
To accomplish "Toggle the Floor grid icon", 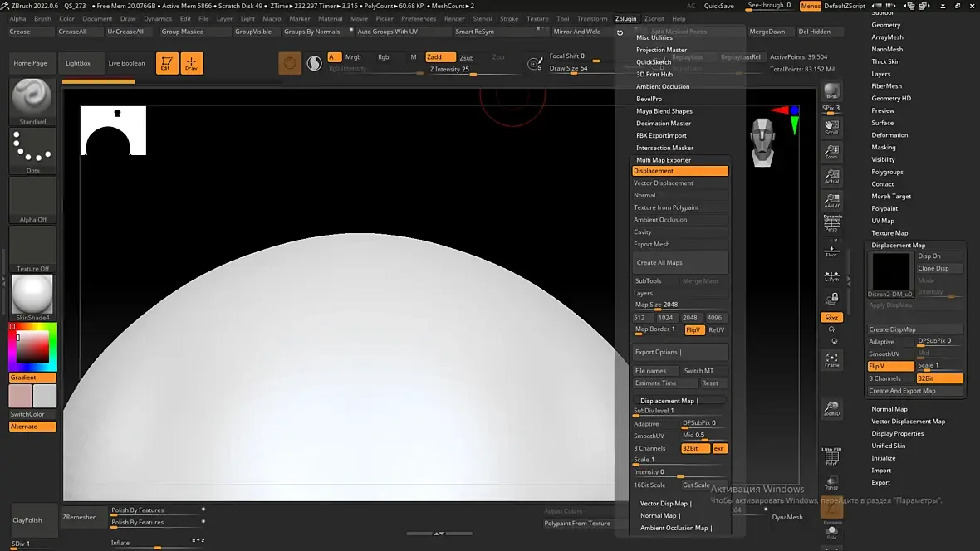I will click(831, 251).
